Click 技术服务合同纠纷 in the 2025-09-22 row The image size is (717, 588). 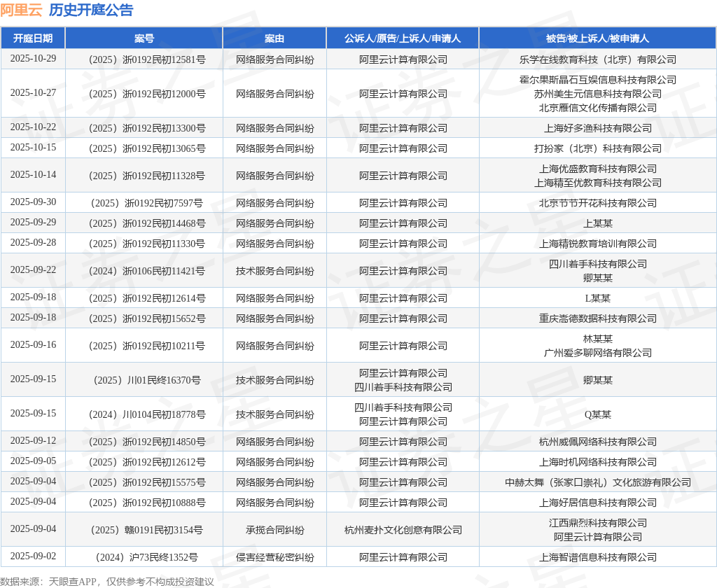pos(274,271)
